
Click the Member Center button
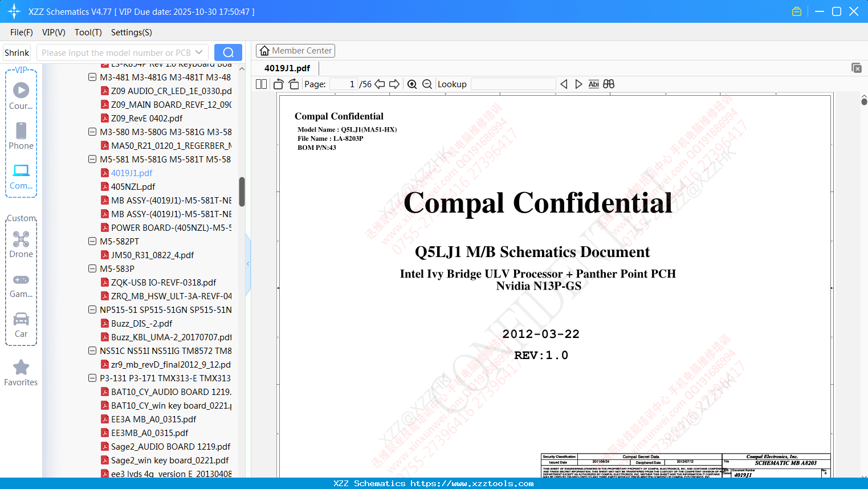(x=295, y=51)
